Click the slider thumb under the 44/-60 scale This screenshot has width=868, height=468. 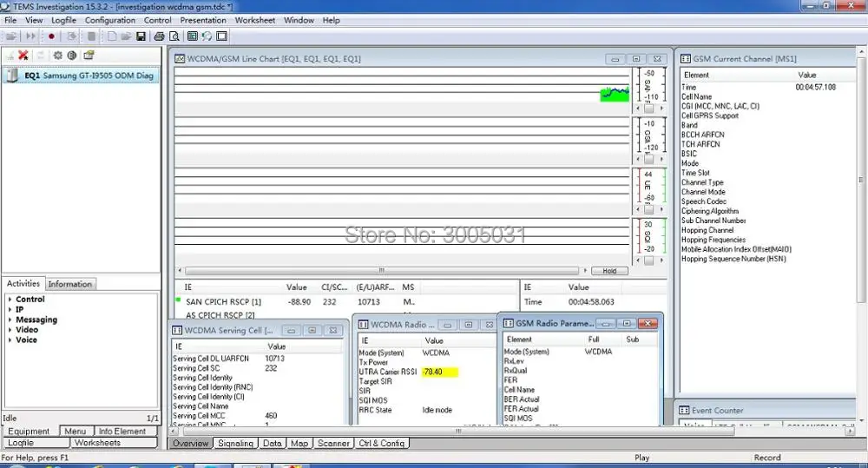click(x=648, y=210)
